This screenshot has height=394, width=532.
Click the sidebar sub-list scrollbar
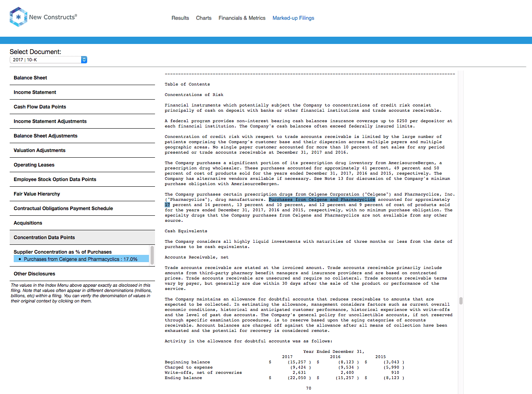tap(152, 255)
